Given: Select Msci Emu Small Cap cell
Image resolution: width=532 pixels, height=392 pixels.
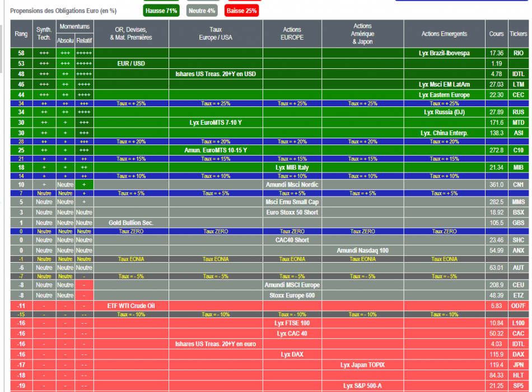Looking at the screenshot, I should tap(292, 202).
